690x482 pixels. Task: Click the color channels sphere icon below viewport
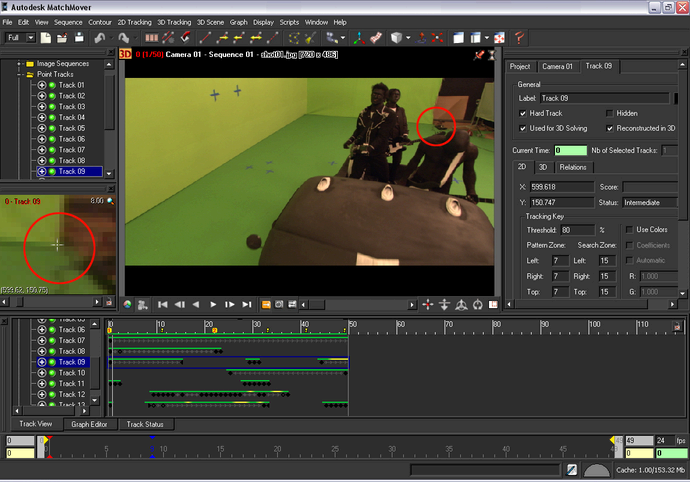point(127,305)
